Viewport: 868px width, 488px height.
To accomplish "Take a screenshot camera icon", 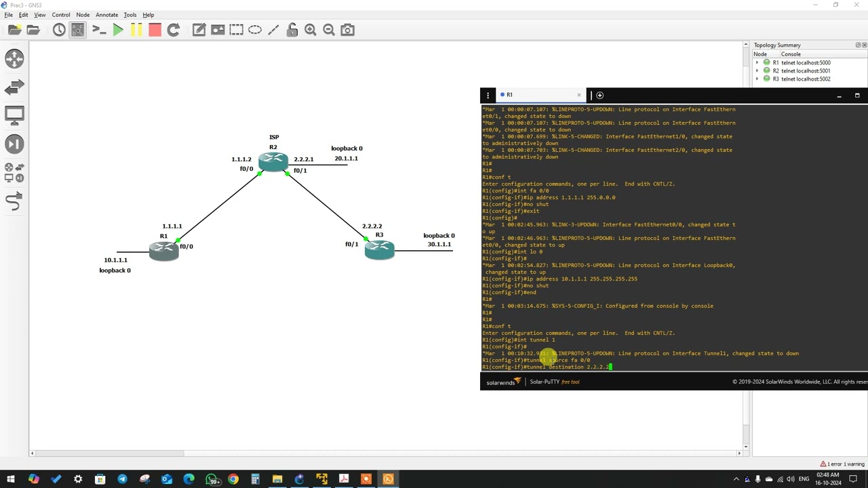I will click(x=347, y=30).
